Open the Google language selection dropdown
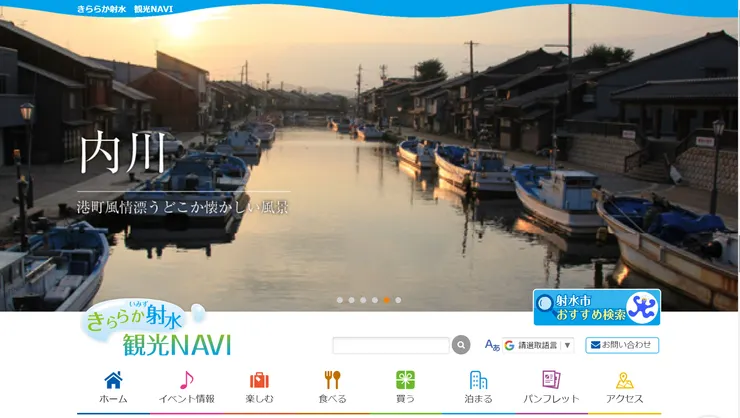 (538, 345)
